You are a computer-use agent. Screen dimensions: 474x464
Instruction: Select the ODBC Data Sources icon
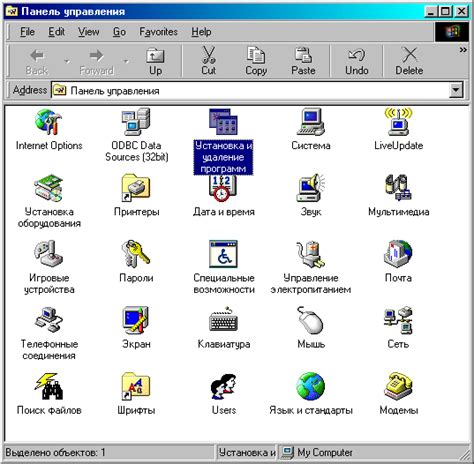pos(136,122)
